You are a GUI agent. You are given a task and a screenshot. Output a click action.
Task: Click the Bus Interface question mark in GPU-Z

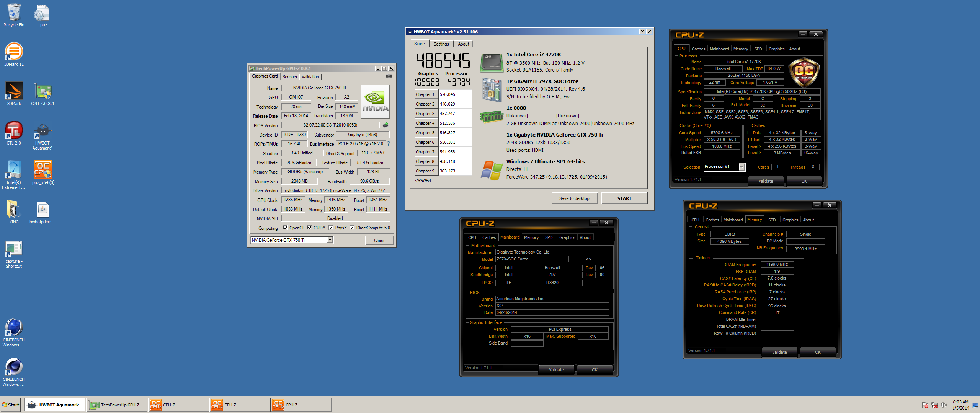point(388,144)
